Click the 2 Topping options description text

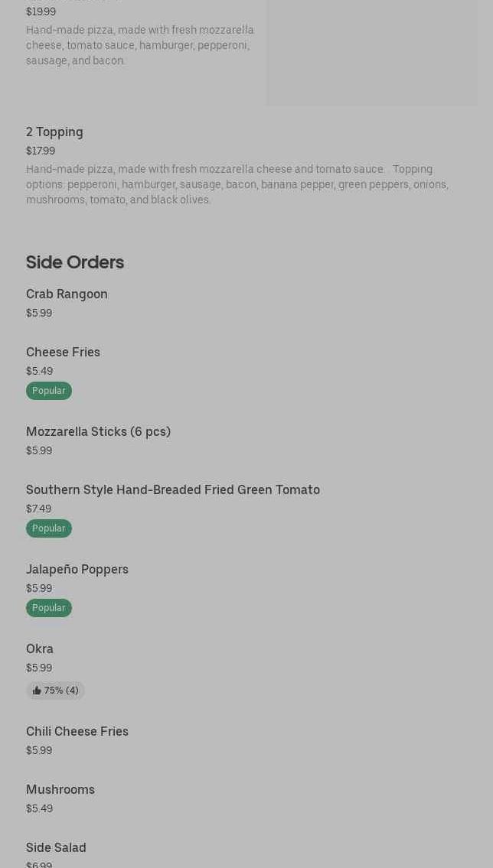pos(237,184)
